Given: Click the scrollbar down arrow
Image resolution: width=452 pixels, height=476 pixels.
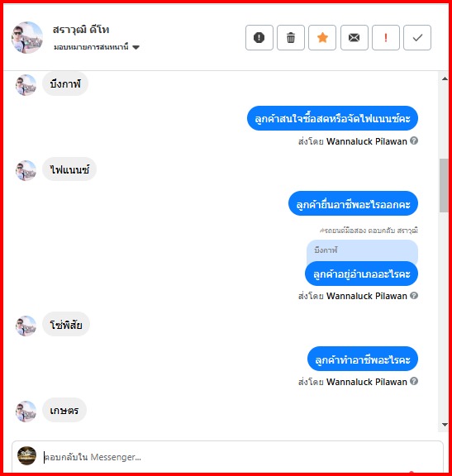Looking at the screenshot, I should (445, 425).
